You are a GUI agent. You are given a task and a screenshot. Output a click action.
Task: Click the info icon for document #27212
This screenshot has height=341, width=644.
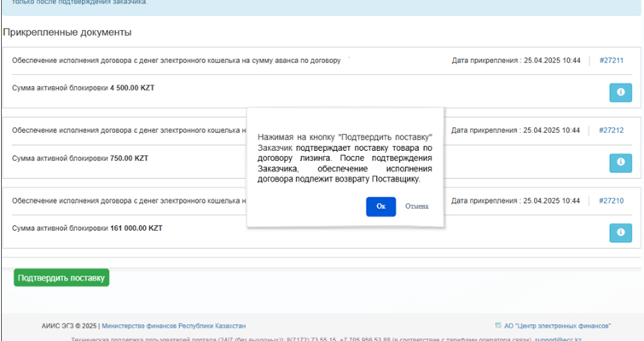pos(620,163)
